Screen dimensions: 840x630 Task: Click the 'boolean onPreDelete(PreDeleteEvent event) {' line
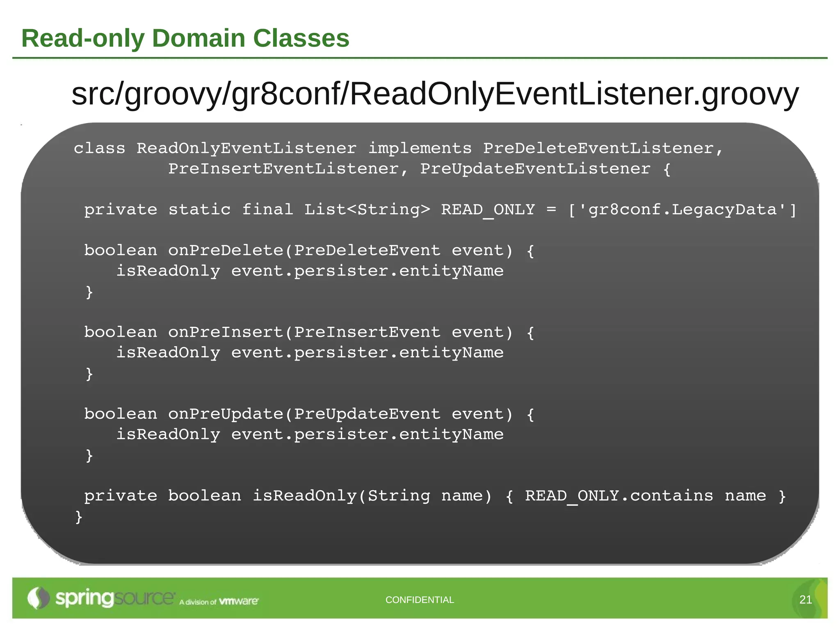[309, 251]
